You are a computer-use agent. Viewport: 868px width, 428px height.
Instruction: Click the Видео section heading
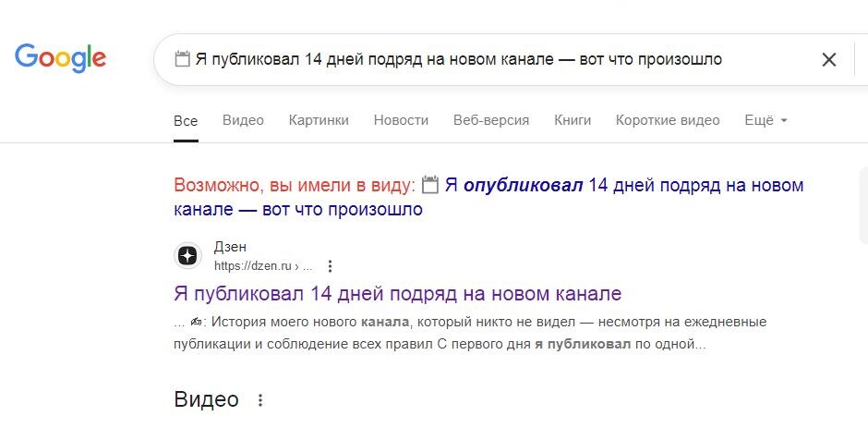[x=207, y=399]
